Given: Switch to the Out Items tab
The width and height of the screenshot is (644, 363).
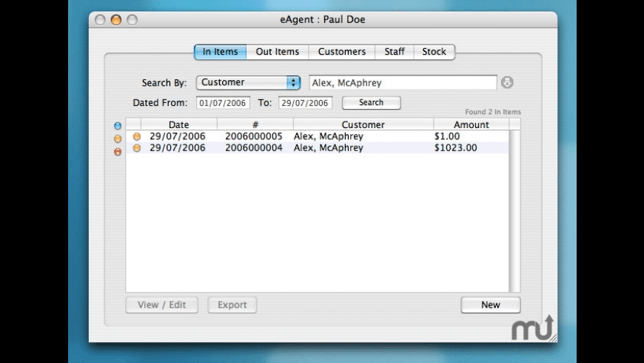Looking at the screenshot, I should [278, 52].
